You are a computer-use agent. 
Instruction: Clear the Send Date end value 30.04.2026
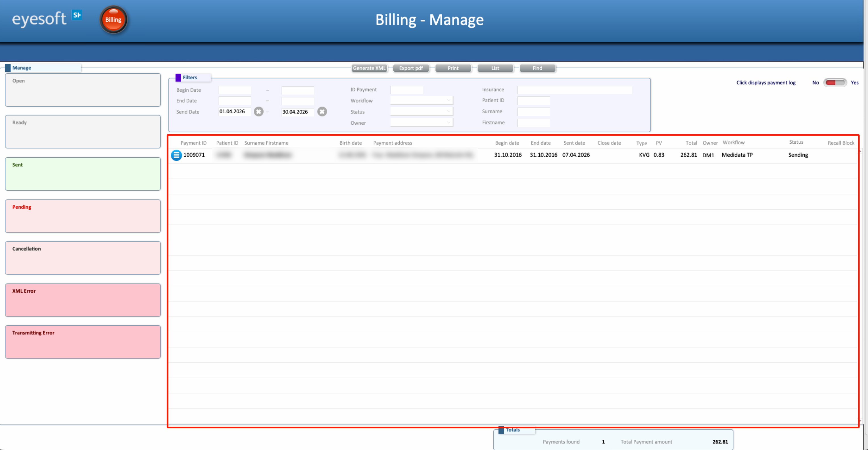(x=322, y=112)
